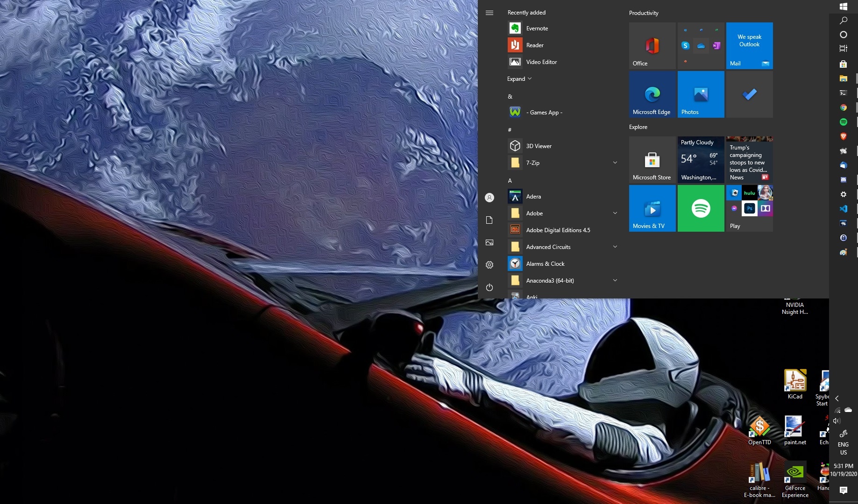
Task: Expand the 7-Zip folder
Action: click(615, 163)
